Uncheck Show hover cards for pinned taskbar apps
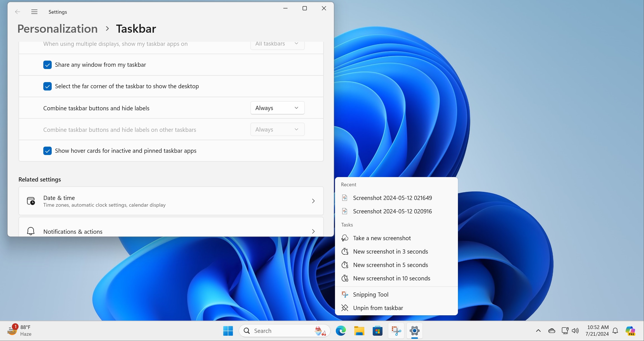 (x=47, y=151)
